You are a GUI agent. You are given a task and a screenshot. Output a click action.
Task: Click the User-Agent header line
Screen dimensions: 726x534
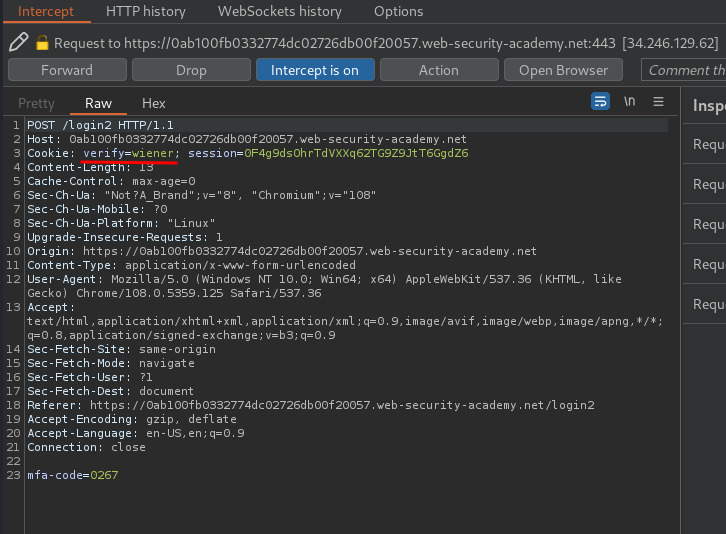tap(324, 286)
